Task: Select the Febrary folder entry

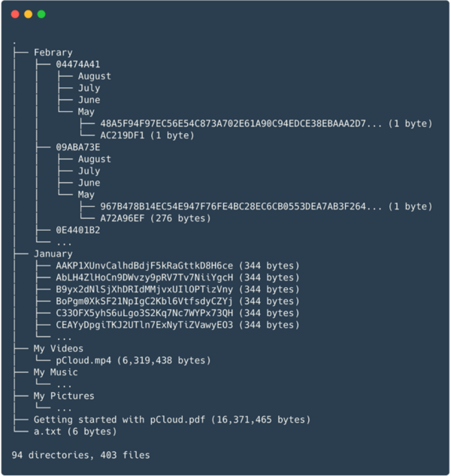Action: (53, 53)
